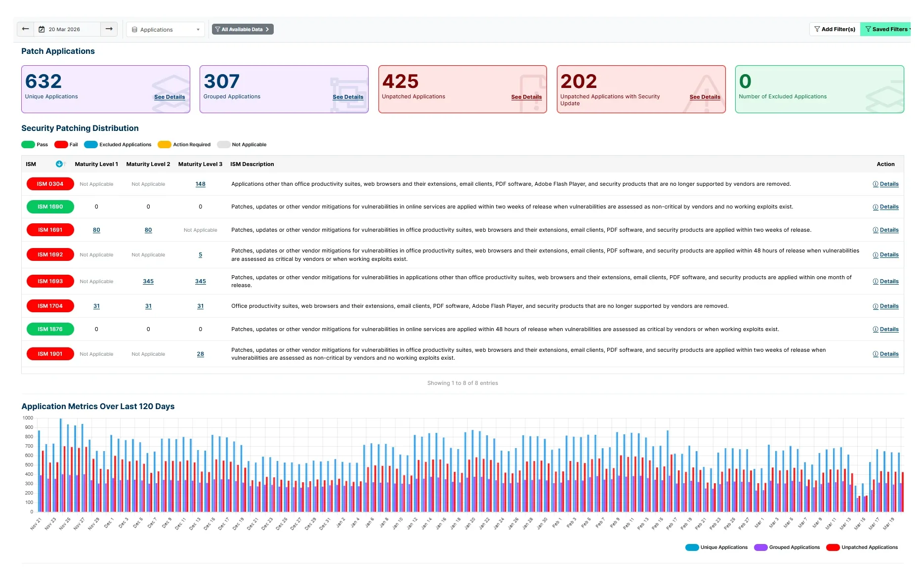Click the calendar icon beside 20 Mar 2026
Screen dimensions: 924x586
click(42, 30)
